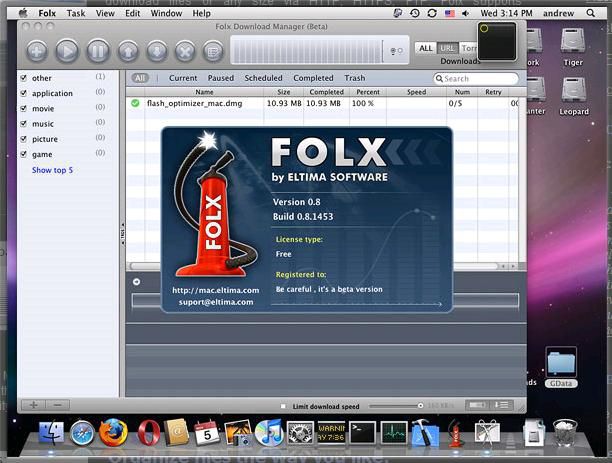This screenshot has width=612, height=463.
Task: Enable the Limit download speed checkbox
Action: (x=283, y=406)
